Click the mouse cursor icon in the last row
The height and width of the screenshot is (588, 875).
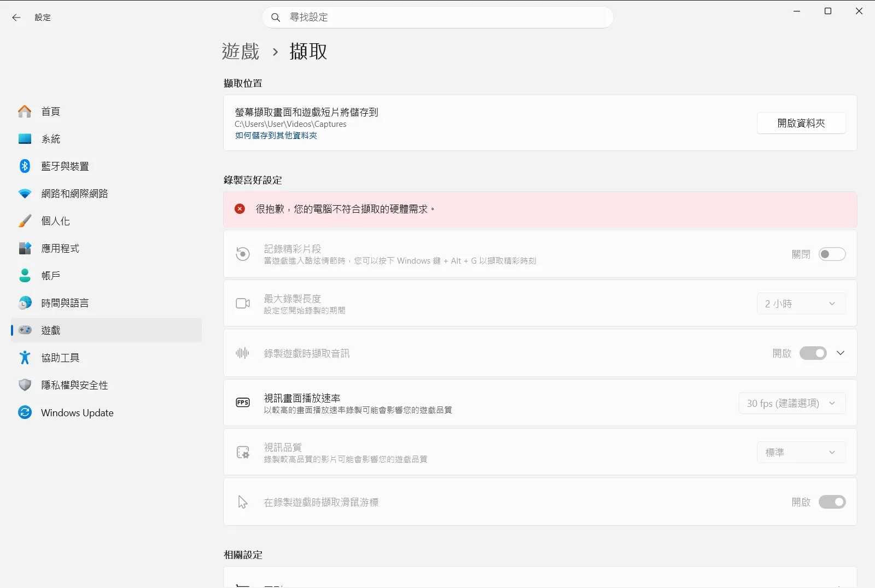click(x=243, y=502)
